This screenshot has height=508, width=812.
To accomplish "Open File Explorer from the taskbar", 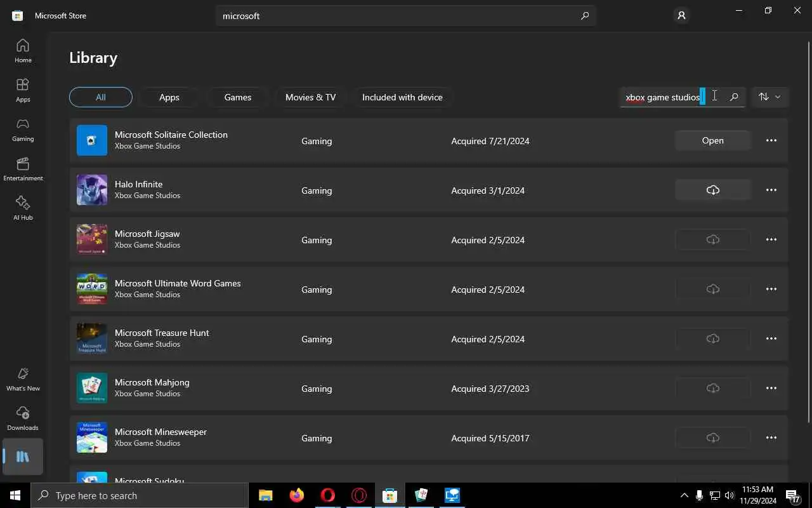I will pos(265,495).
